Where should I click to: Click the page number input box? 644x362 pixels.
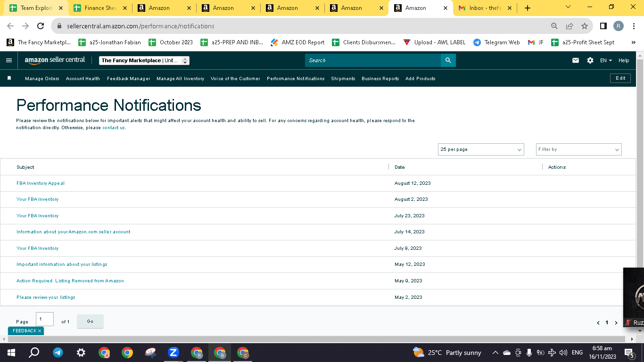coord(45,319)
